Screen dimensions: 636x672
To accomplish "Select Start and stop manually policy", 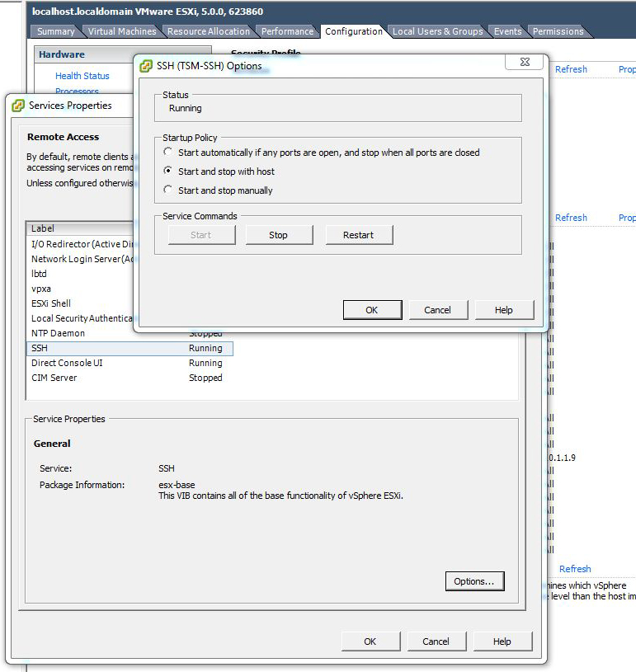I will pyautogui.click(x=168, y=190).
